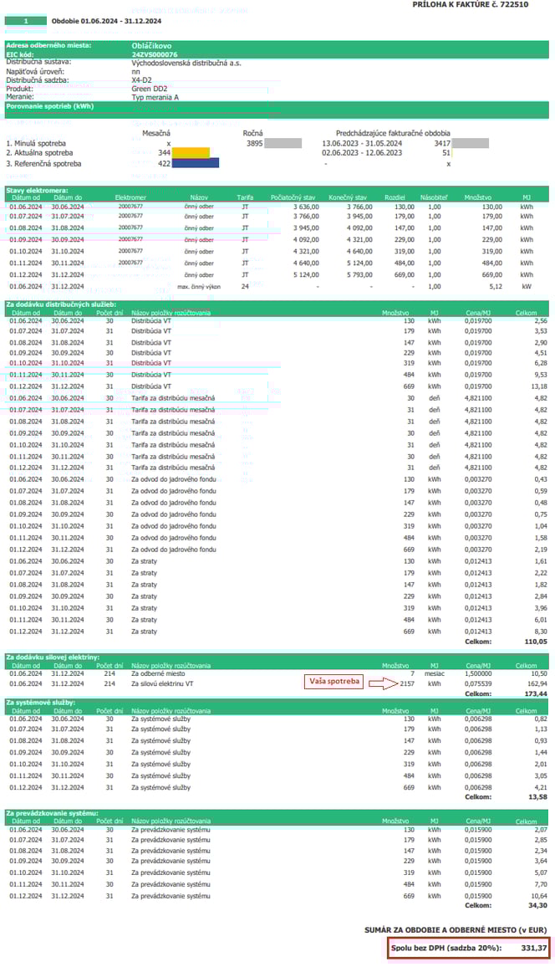Select the grand total '331,37'

[x=534, y=949]
